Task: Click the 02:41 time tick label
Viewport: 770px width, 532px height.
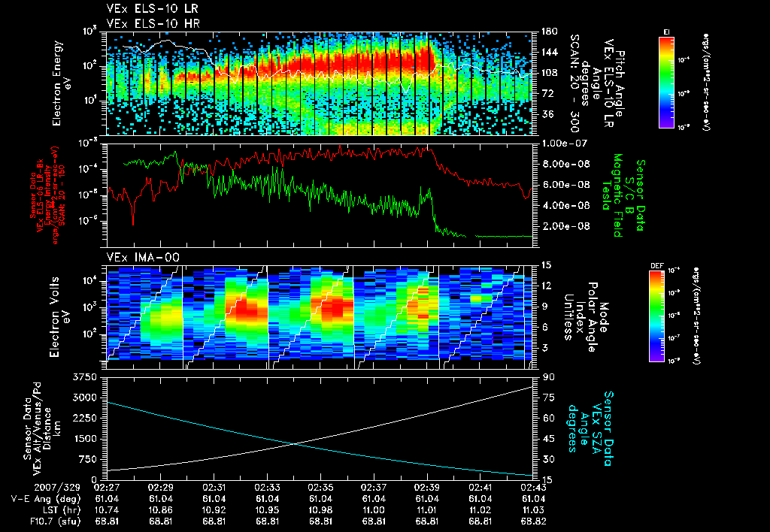Action: [x=480, y=488]
